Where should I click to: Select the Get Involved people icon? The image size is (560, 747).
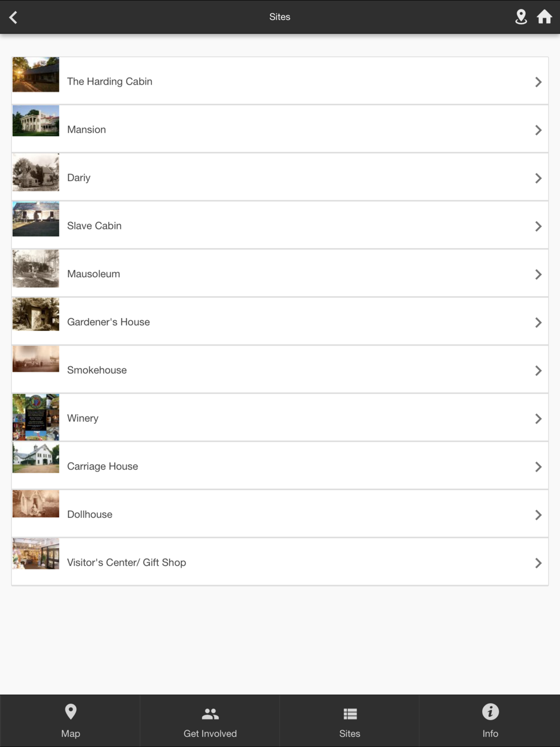coord(210,714)
